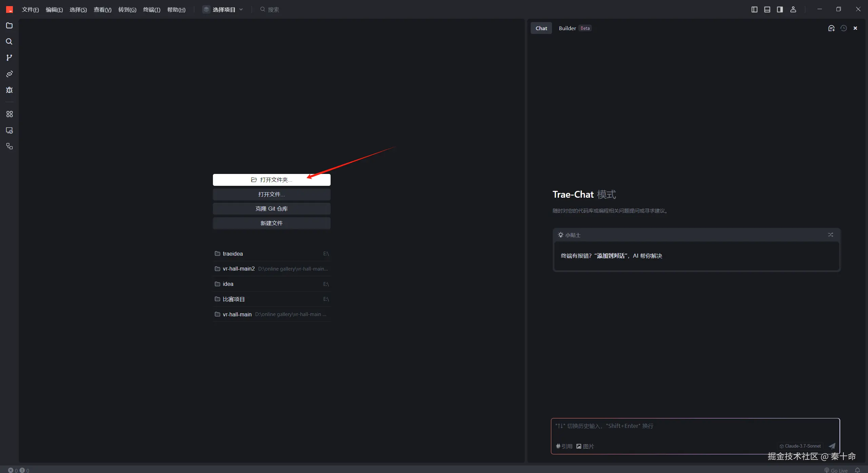The width and height of the screenshot is (868, 473).
Task: Click the 打开文件夹... button
Action: [x=272, y=180]
